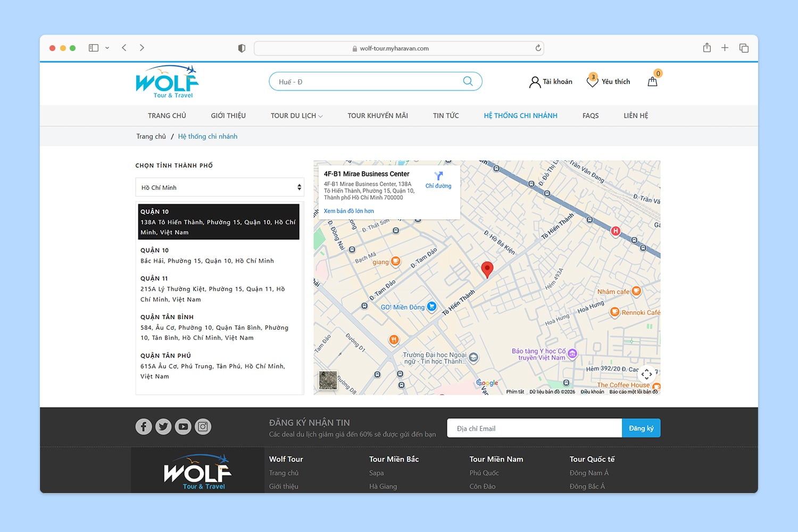Open Tài khoản with the account icon
The height and width of the screenshot is (532, 798).
[x=550, y=81]
